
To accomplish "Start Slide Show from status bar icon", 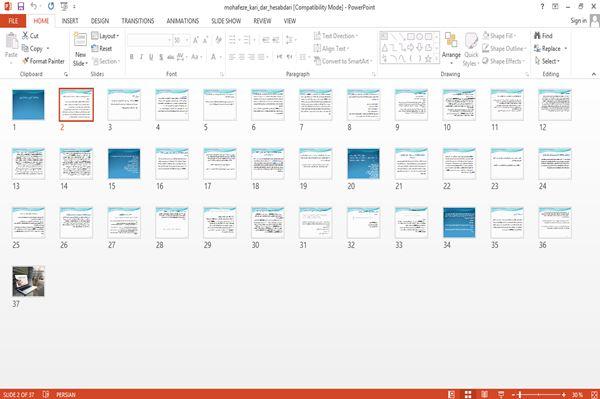I will tap(501, 394).
